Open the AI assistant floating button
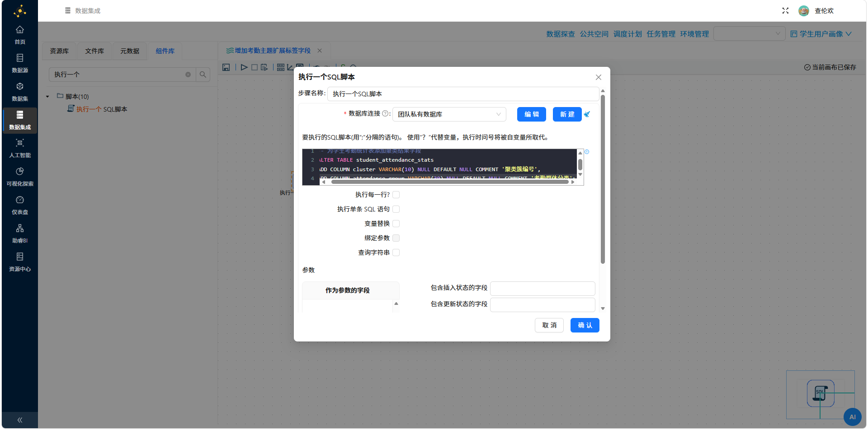 click(853, 417)
